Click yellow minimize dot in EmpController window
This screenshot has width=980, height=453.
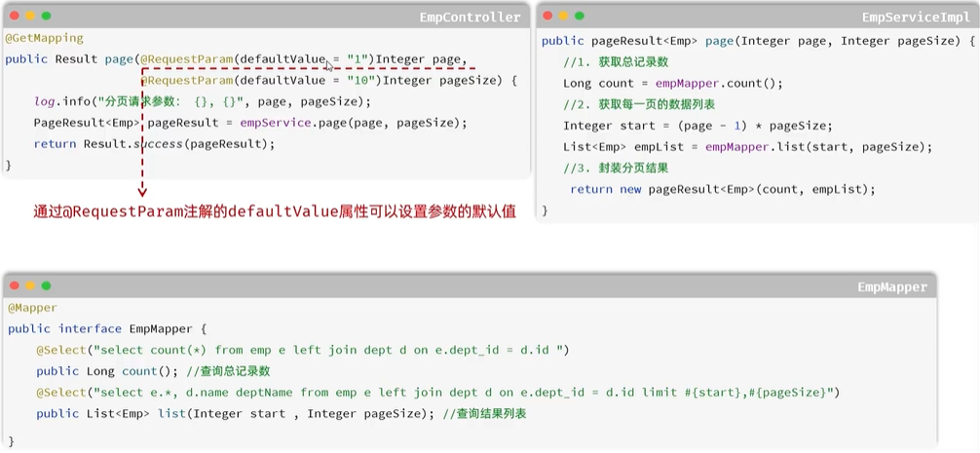pos(30,16)
